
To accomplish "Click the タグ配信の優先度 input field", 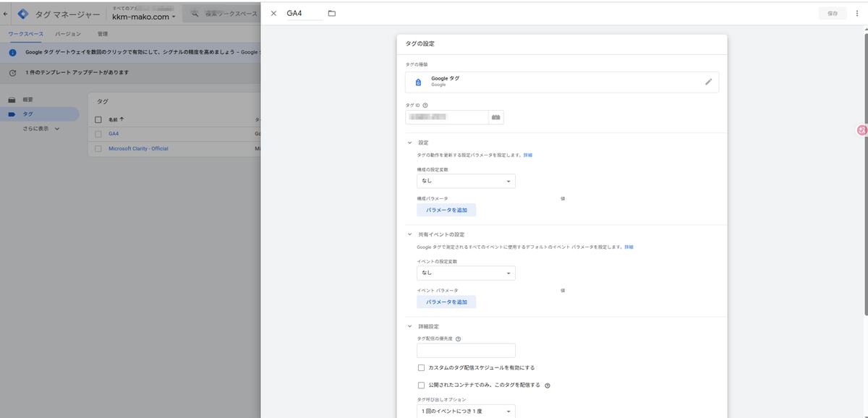I will (466, 350).
